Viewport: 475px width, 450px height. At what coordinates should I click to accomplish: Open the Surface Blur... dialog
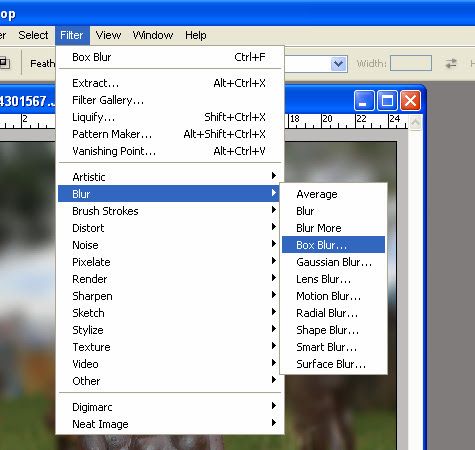pos(333,364)
